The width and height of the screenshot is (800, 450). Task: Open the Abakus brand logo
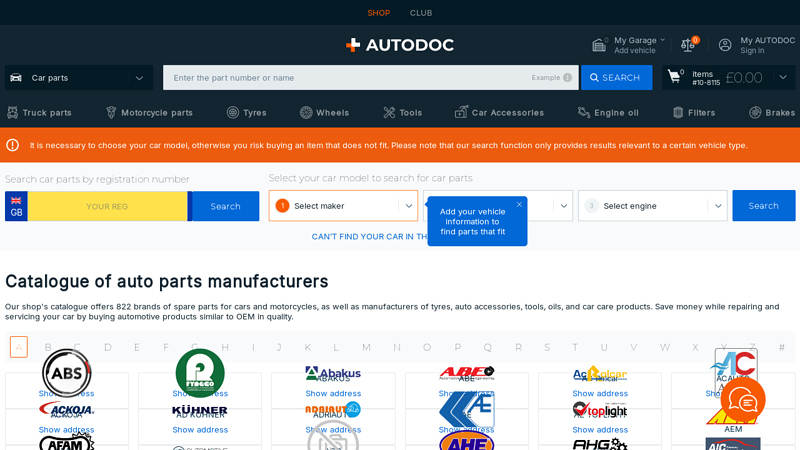point(333,374)
